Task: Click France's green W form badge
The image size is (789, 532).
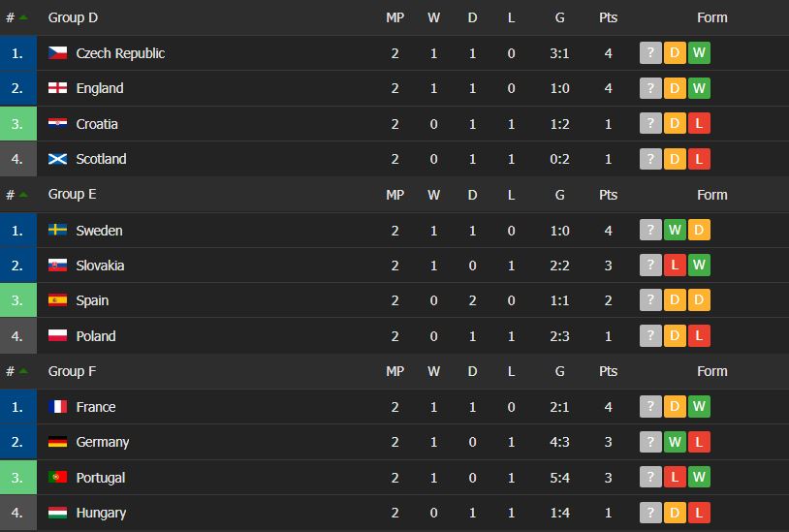Action: pos(699,406)
